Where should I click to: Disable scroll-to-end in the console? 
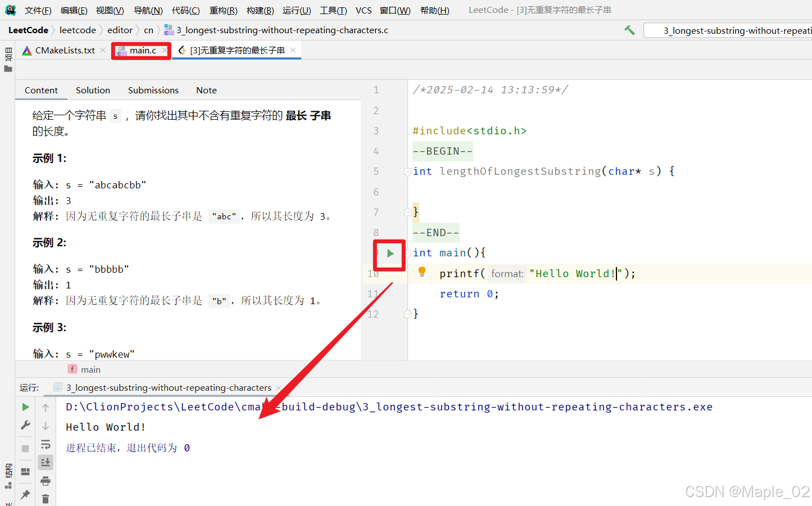[x=46, y=462]
